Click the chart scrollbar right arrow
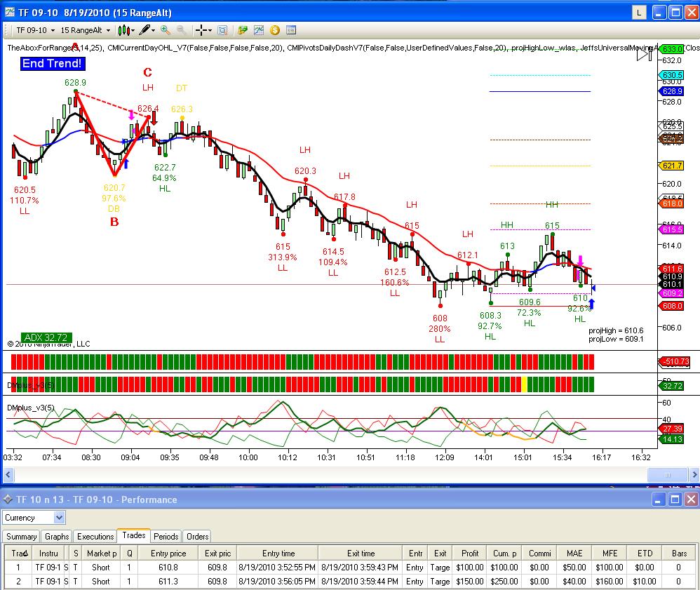700x590 pixels. (x=694, y=475)
